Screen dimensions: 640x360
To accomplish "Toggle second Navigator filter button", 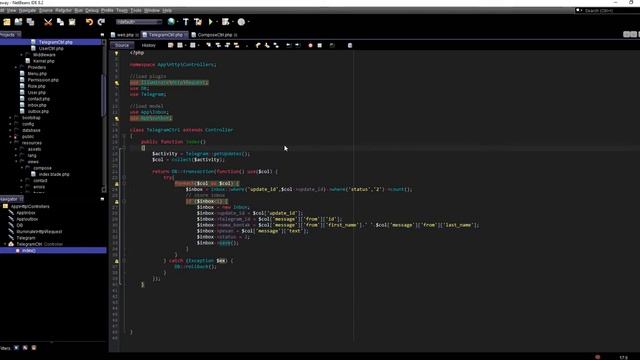I will [x=25, y=348].
